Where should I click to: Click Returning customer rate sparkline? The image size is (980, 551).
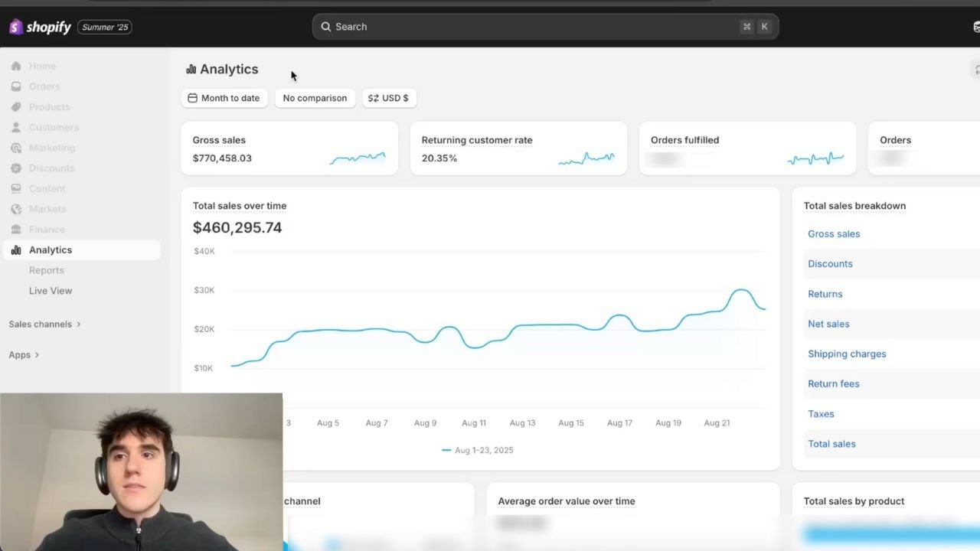tap(586, 158)
